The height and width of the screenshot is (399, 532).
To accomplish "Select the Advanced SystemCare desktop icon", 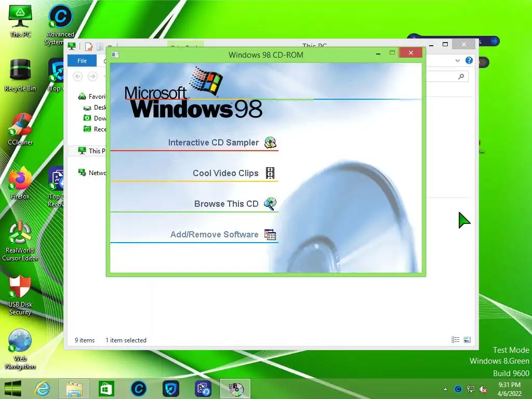I will [60, 24].
